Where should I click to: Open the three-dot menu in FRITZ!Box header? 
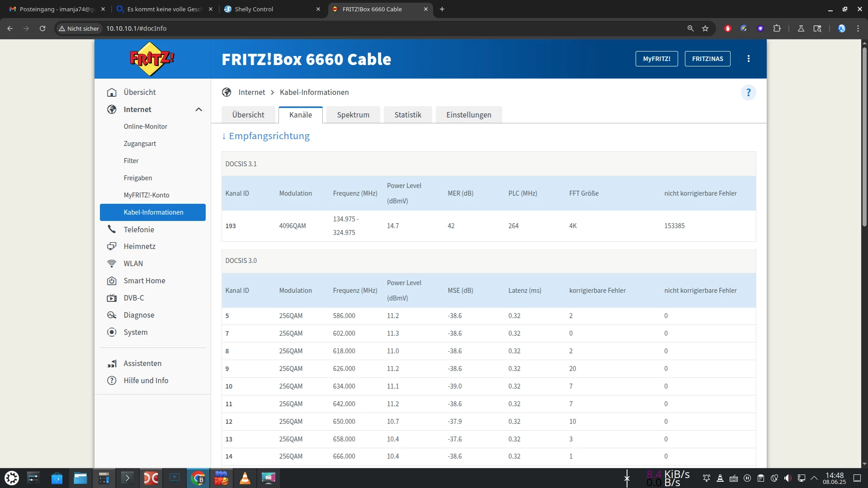click(748, 59)
